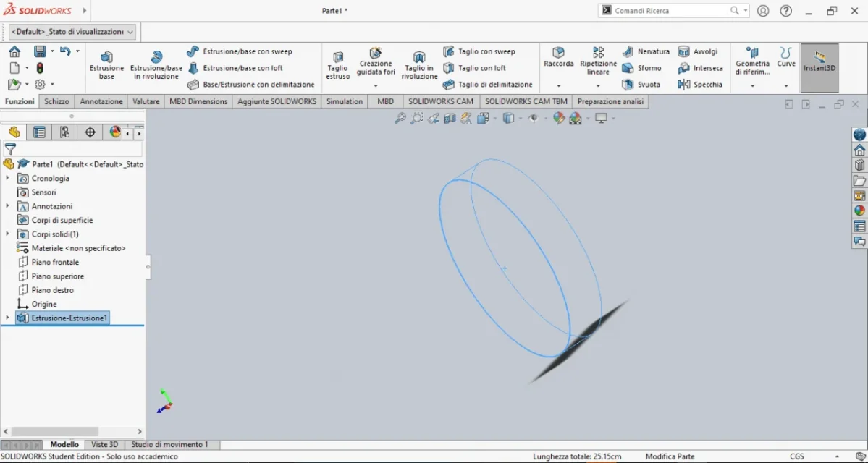
Task: Select the Sformo draft tool
Action: coord(641,68)
